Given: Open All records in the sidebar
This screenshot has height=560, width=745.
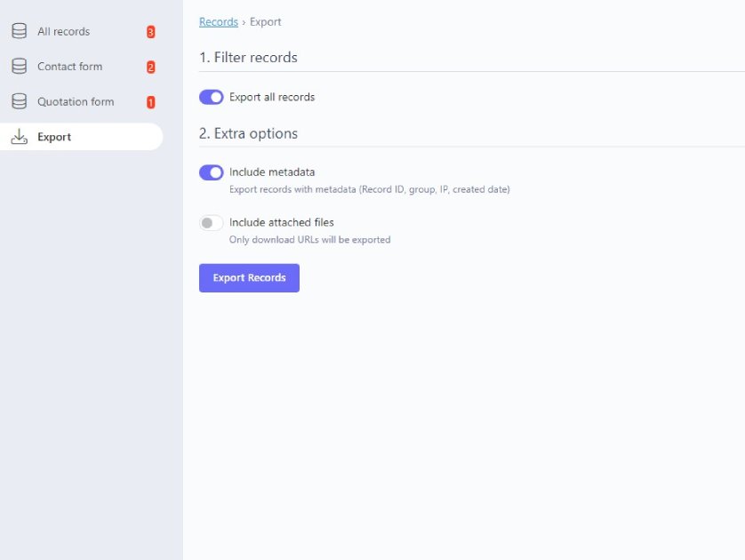Looking at the screenshot, I should pos(81,31).
